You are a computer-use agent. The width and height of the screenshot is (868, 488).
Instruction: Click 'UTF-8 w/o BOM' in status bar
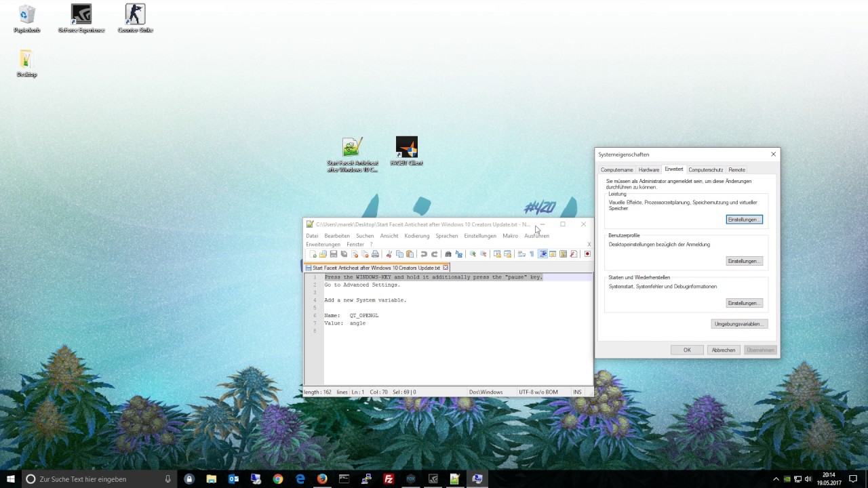538,392
